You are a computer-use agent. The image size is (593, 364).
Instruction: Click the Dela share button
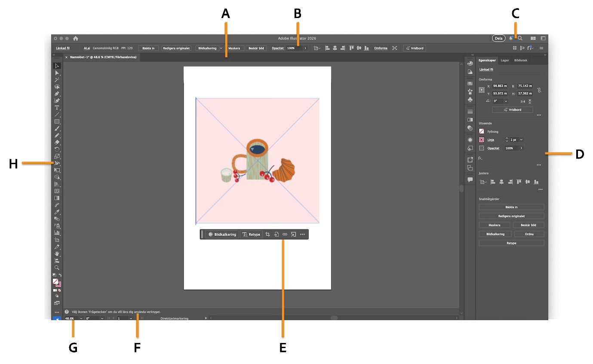coord(498,38)
